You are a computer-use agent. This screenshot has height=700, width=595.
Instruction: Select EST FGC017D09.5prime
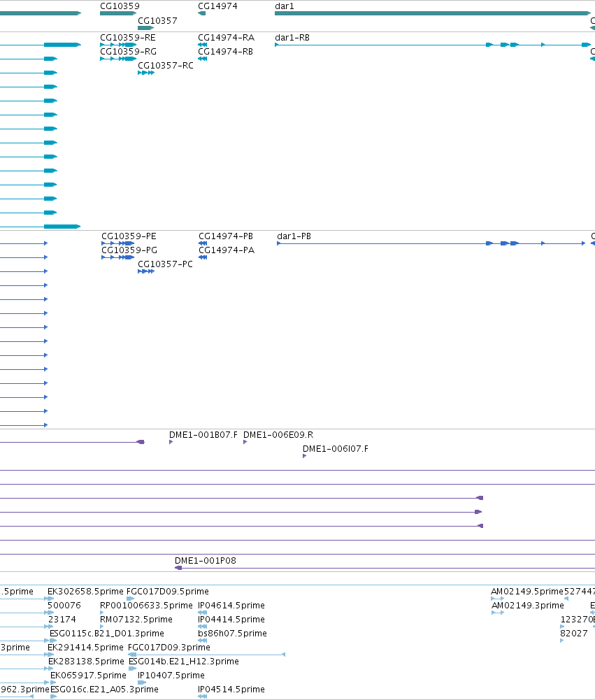(167, 592)
